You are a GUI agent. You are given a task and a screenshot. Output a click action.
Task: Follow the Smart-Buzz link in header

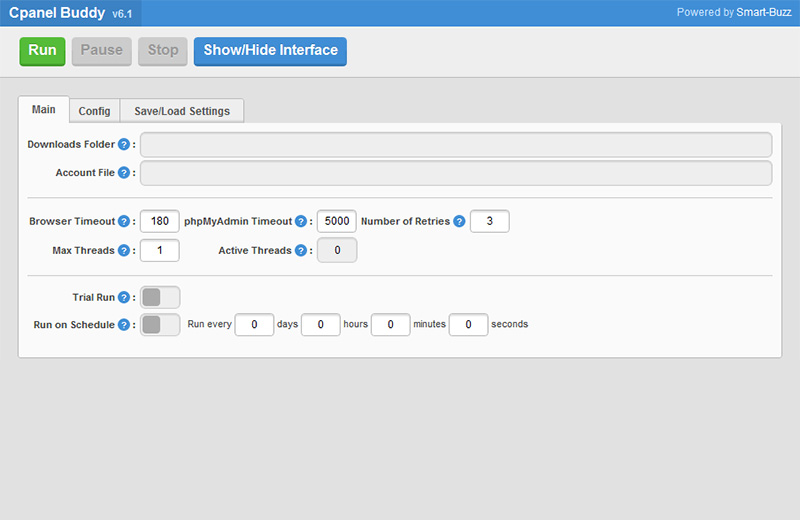[x=763, y=12]
